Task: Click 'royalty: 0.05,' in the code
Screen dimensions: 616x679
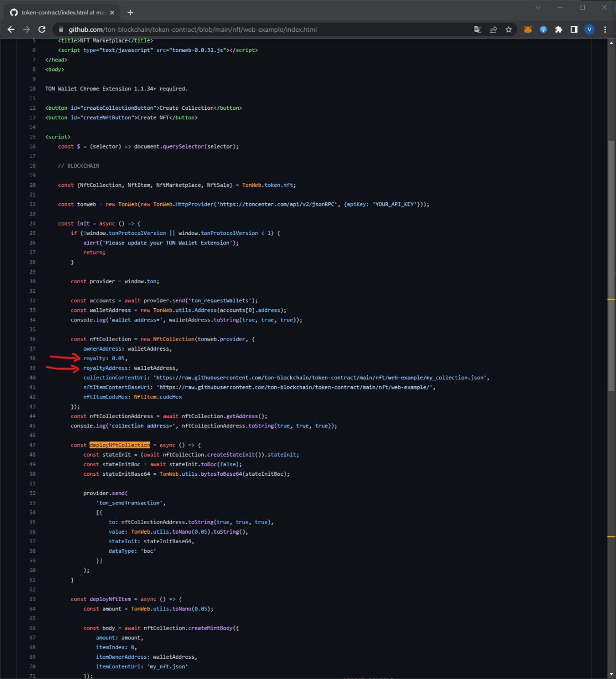Action: 105,359
